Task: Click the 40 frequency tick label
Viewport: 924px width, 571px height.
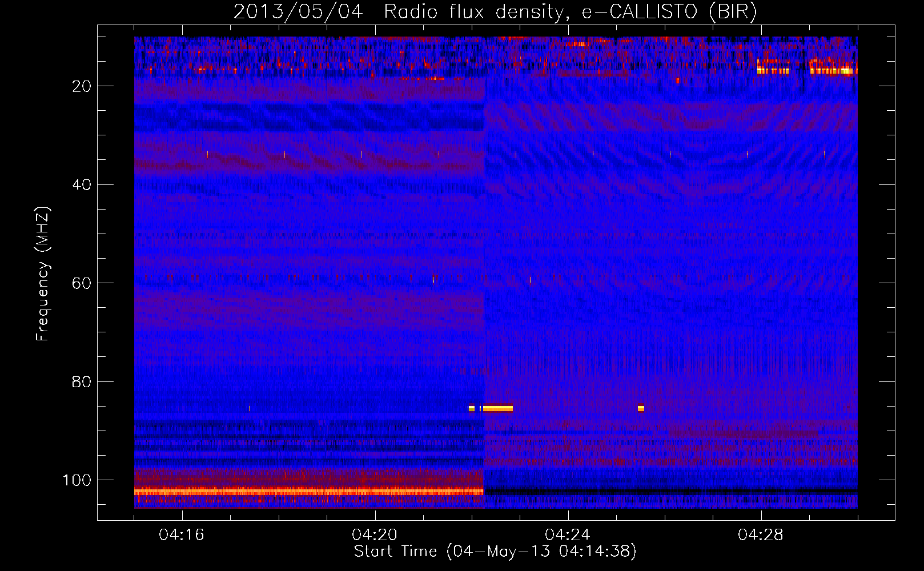Action: [x=82, y=185]
